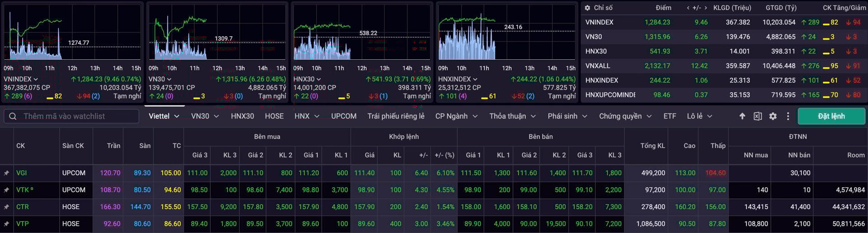Toggle pin for VTK row
The image size is (868, 233).
point(6,190)
